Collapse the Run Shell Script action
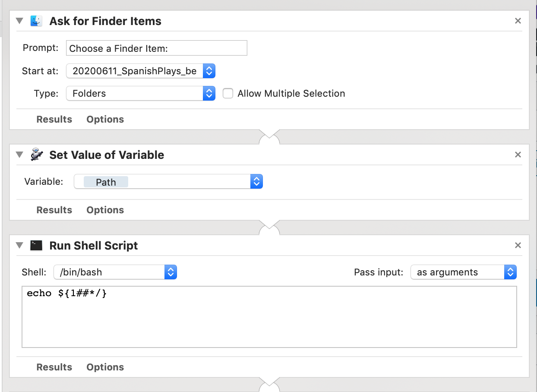The width and height of the screenshot is (537, 392). tap(19, 246)
